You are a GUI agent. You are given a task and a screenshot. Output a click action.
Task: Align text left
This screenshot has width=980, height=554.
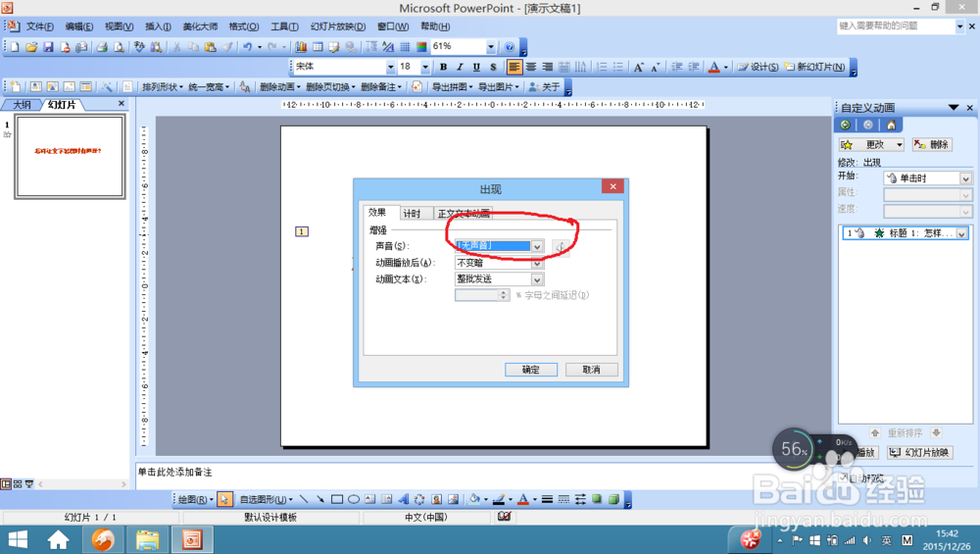514,67
